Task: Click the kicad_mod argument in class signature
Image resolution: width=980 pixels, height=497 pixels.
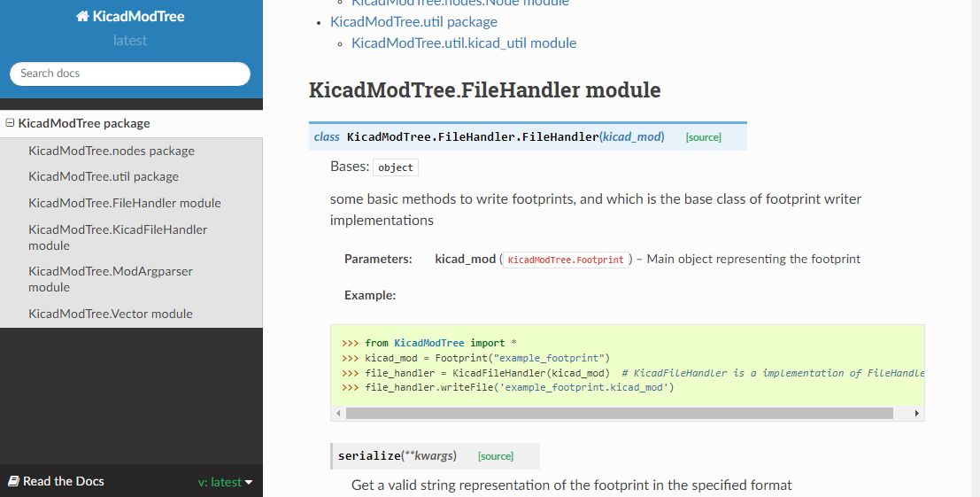Action: click(x=632, y=137)
